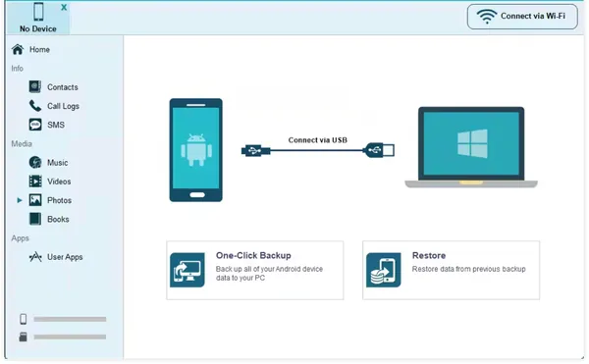Click the phone storage usage bar
Image resolution: width=589 pixels, height=364 pixels.
coord(70,319)
